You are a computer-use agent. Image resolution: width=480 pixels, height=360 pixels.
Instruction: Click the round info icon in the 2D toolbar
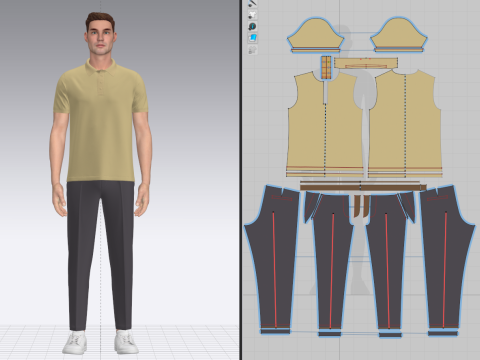(x=252, y=26)
